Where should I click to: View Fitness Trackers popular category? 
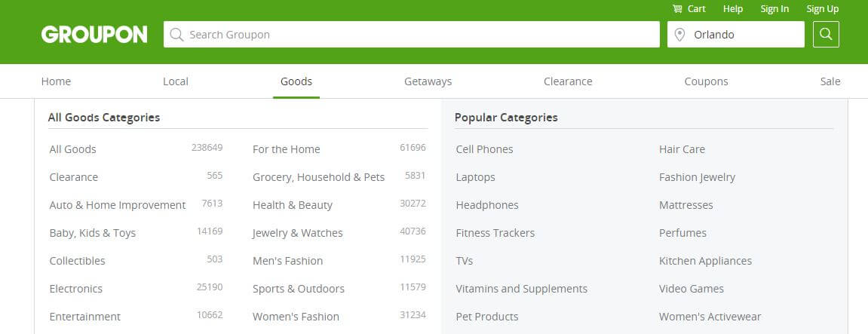495,233
